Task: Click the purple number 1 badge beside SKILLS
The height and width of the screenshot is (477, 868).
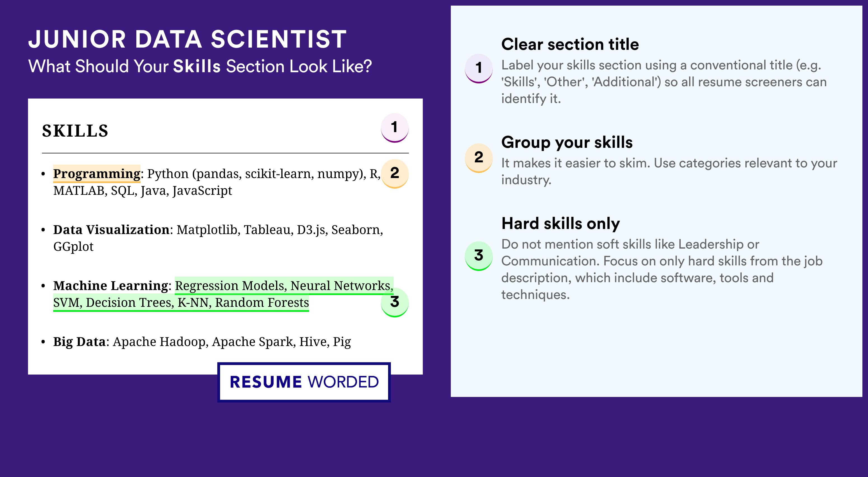Action: tap(395, 128)
